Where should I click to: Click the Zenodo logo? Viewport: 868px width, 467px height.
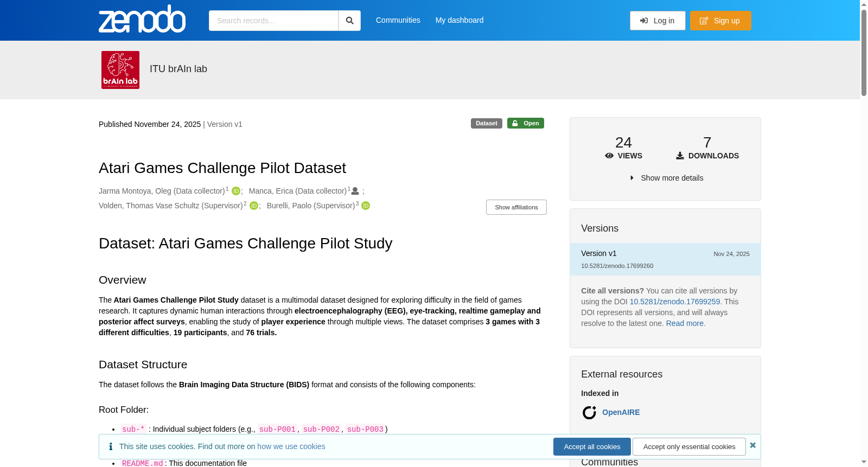142,19
